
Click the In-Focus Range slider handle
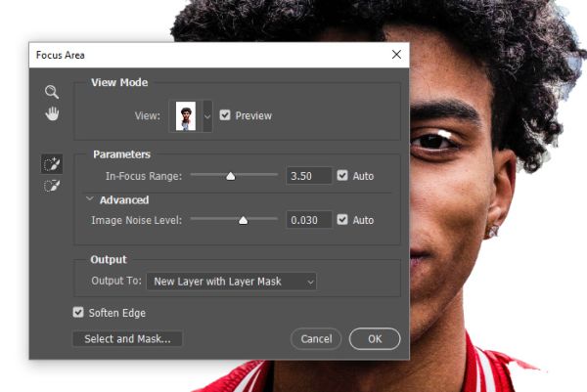[231, 176]
